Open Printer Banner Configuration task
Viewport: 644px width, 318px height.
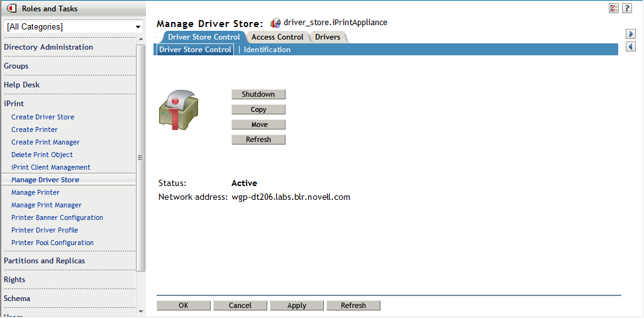[x=57, y=218]
